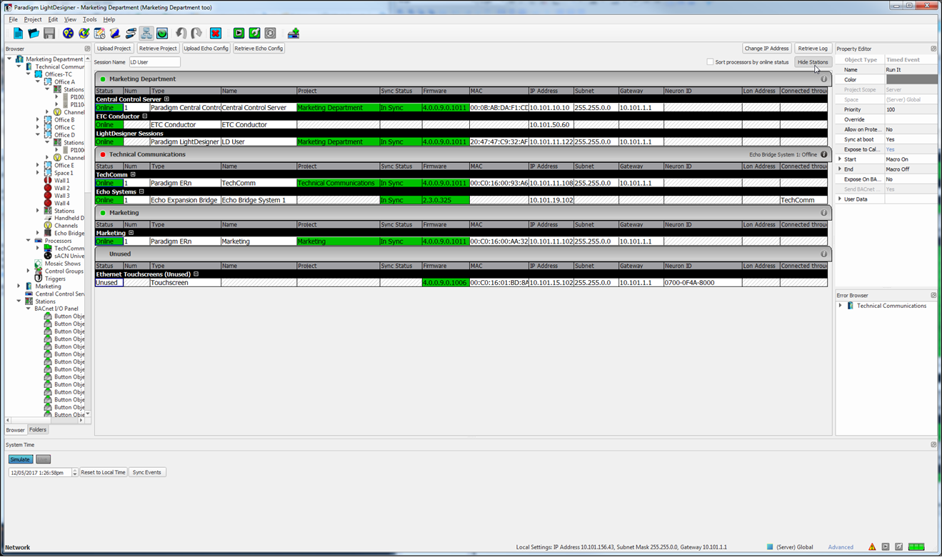Click the info icon on Technical Communications header
This screenshot has width=942, height=560.
[x=823, y=154]
